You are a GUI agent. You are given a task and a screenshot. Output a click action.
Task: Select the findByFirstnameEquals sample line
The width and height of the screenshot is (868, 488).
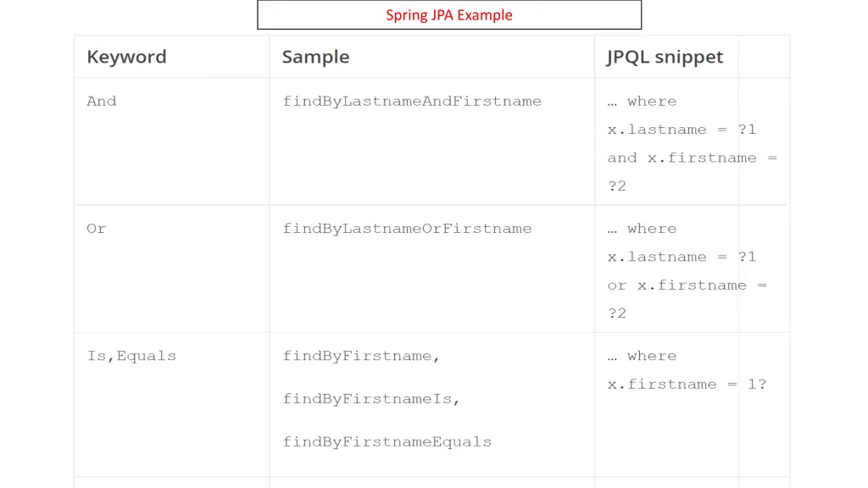point(387,442)
